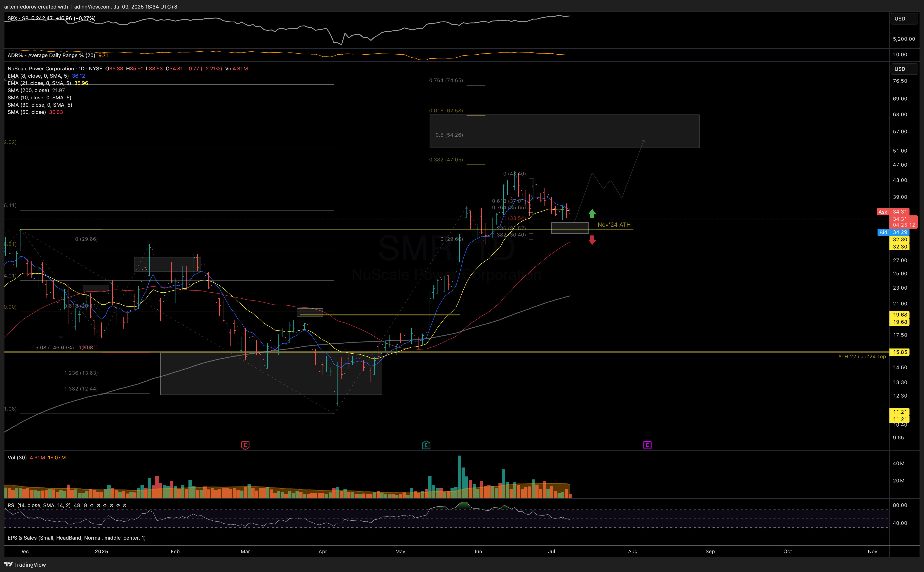Click the 04:25:12 bar countdown label
Screen dimensions: 924x572
tap(904, 225)
